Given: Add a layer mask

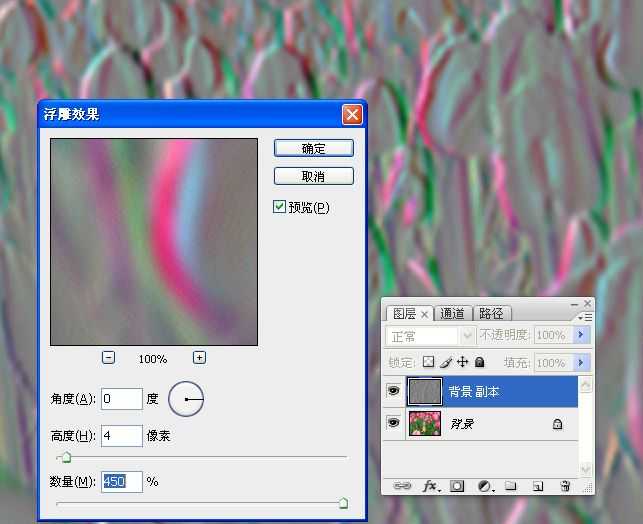Looking at the screenshot, I should point(457,486).
